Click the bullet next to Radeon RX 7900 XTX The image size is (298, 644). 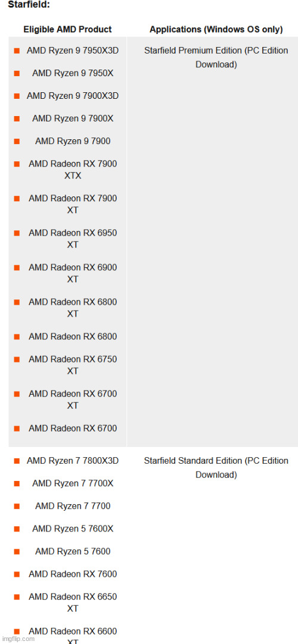pyautogui.click(x=17, y=164)
